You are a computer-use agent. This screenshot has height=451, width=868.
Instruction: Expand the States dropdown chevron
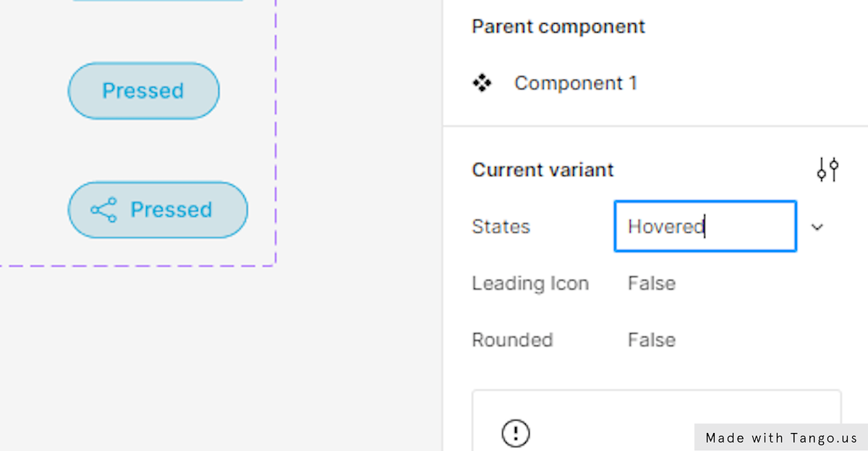coord(817,227)
